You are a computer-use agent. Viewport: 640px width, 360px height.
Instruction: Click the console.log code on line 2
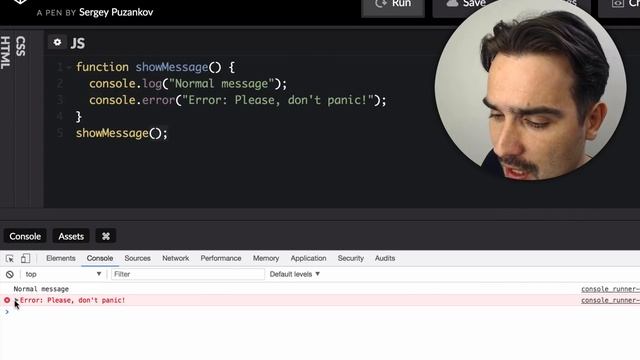point(188,84)
